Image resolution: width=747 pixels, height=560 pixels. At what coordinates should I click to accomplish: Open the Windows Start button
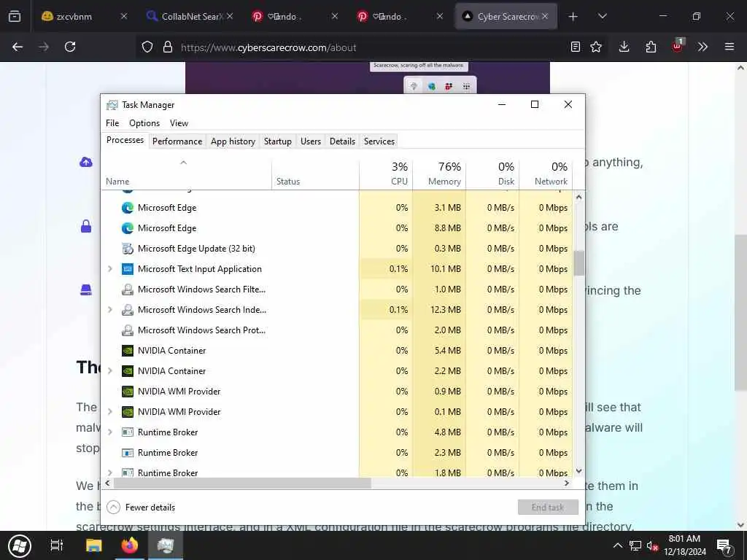point(20,545)
